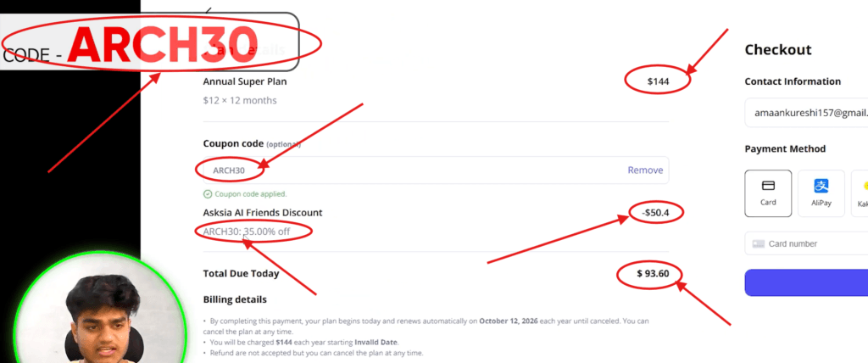Click the blue payment submit button

[x=807, y=282]
